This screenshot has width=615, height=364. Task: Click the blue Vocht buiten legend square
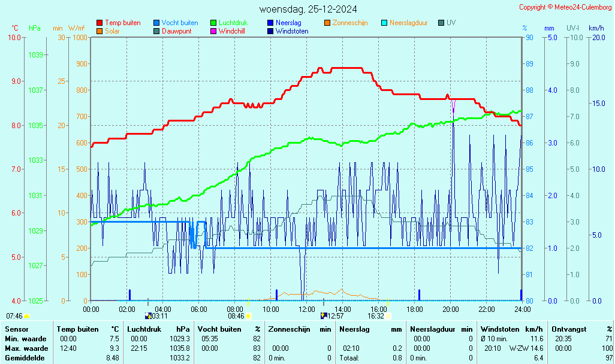(156, 23)
